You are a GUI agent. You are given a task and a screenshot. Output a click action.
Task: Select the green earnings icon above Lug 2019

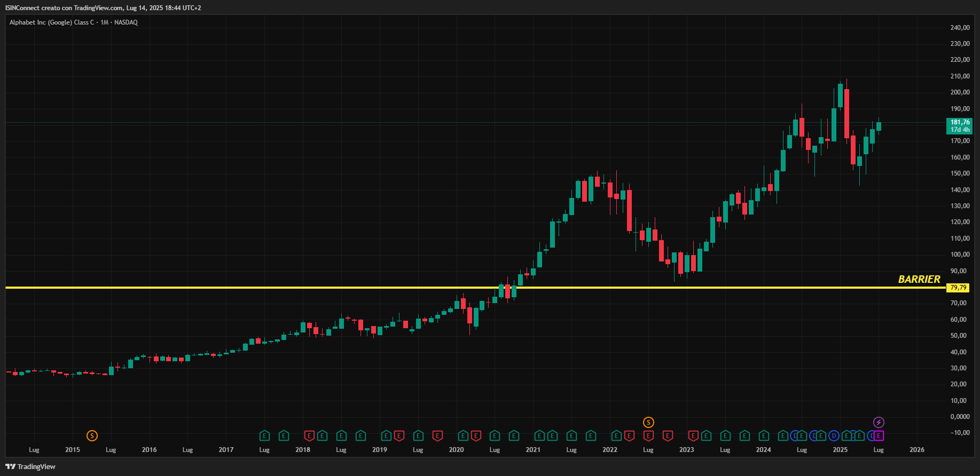click(418, 436)
